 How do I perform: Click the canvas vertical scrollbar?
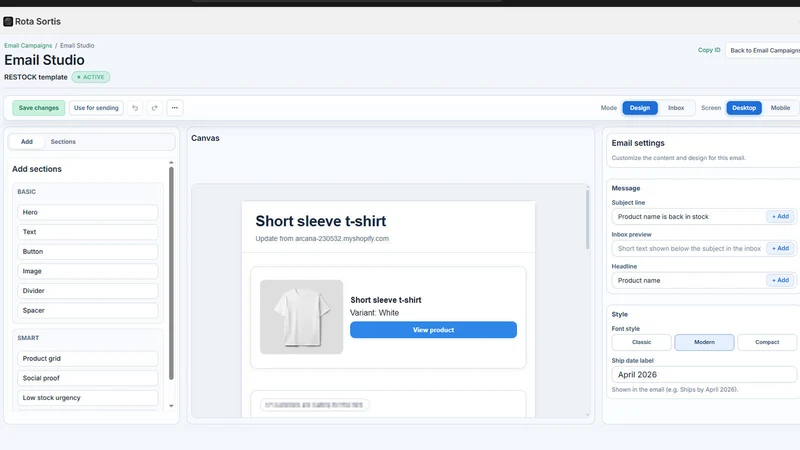587,219
